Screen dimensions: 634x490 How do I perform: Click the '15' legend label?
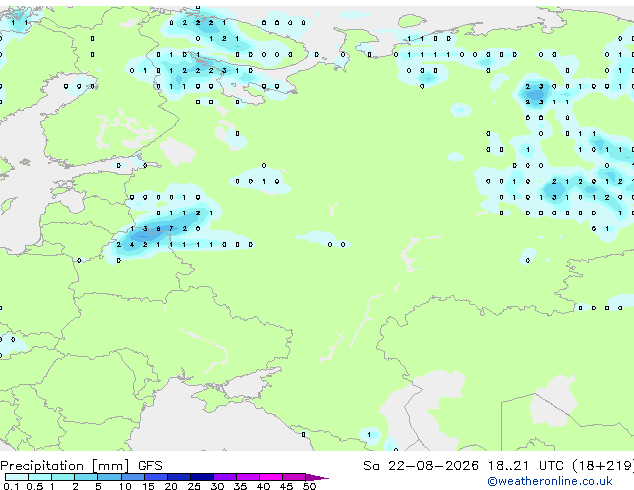coord(148,486)
